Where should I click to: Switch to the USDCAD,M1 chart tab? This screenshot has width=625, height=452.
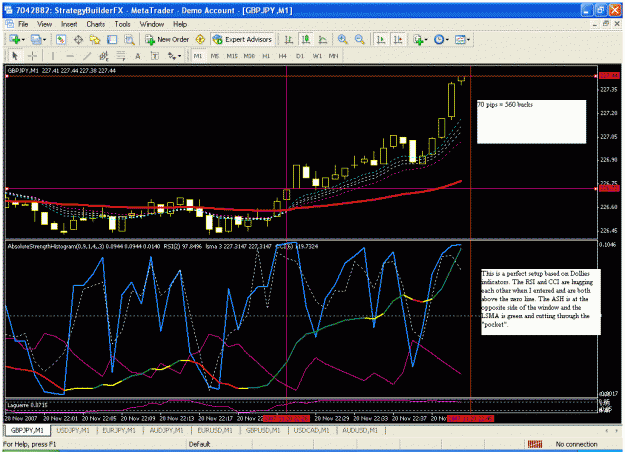point(311,430)
